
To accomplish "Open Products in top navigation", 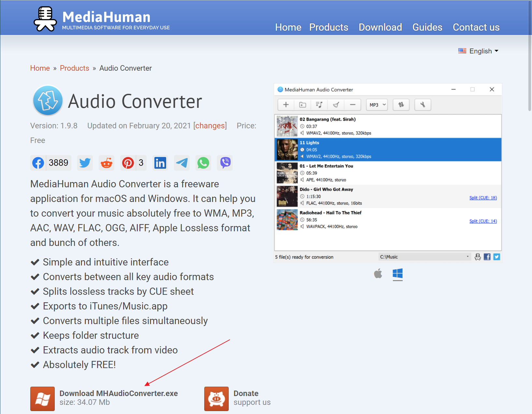I will [329, 27].
